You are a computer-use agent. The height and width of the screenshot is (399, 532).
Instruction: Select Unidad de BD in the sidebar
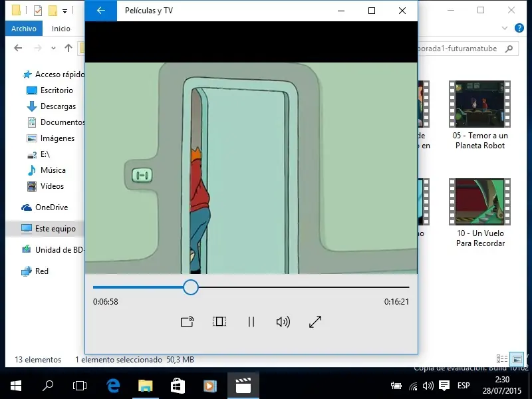click(x=53, y=250)
